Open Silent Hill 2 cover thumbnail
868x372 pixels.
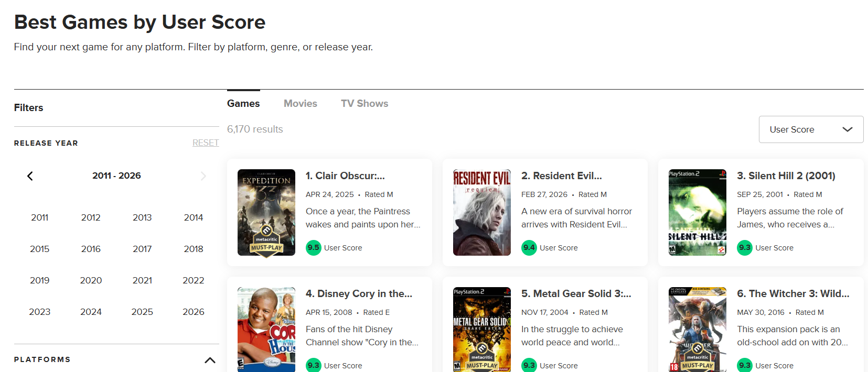[x=698, y=212]
